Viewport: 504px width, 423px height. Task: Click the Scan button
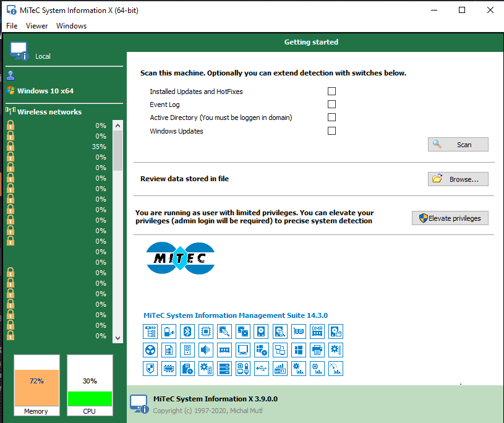click(458, 144)
